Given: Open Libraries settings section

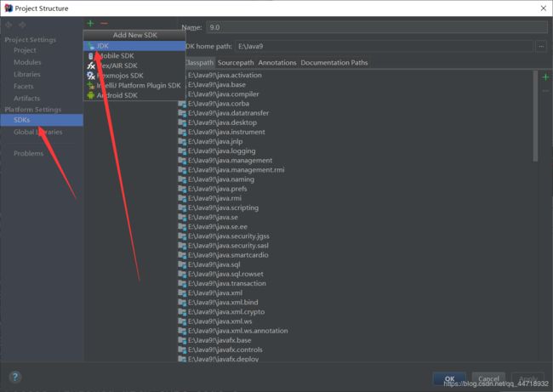Looking at the screenshot, I should [27, 74].
